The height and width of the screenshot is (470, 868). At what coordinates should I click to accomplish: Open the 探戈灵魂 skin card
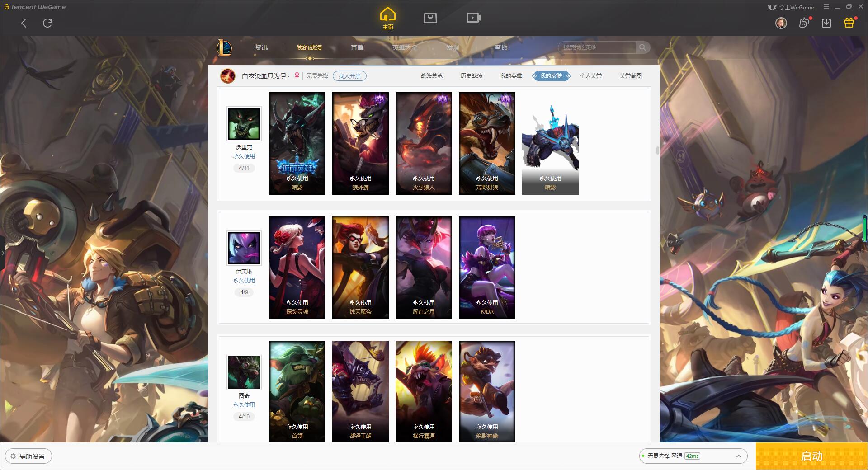tap(297, 268)
